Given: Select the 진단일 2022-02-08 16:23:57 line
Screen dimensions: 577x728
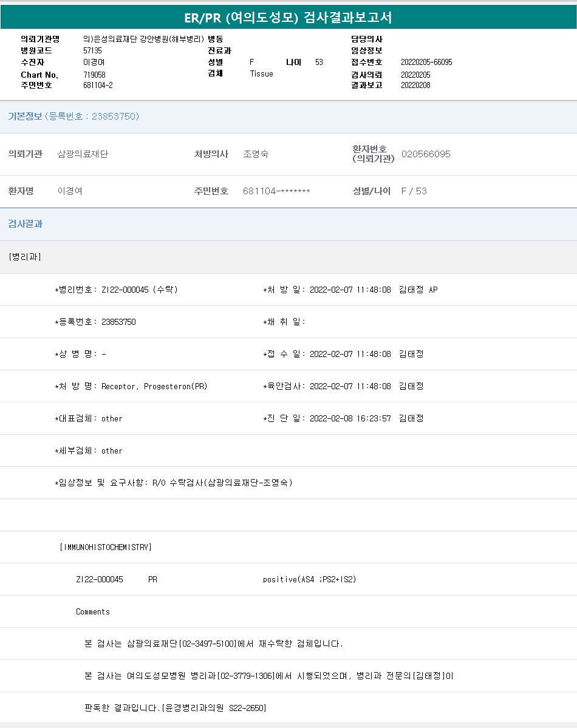Looking at the screenshot, I should 343,418.
